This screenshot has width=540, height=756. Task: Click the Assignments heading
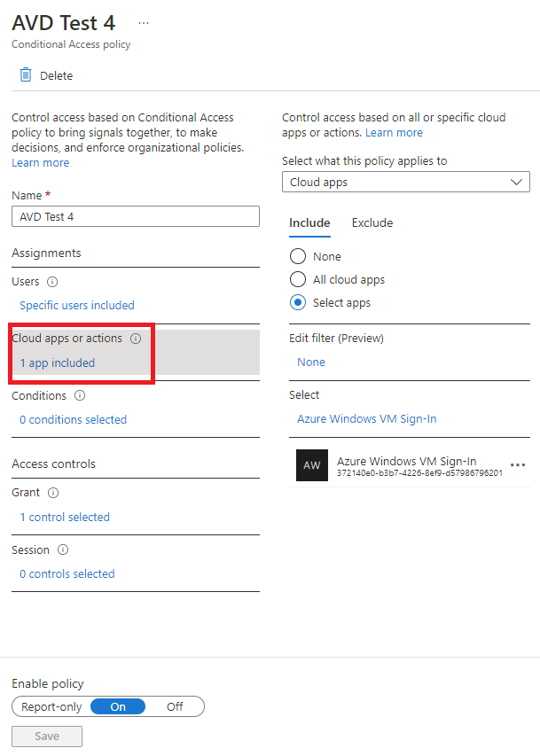46,253
